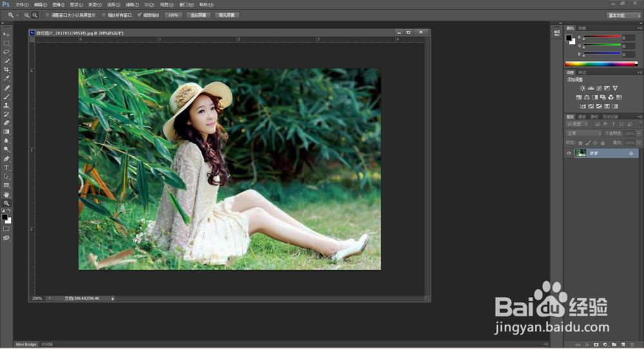Click the Fill Screen button
644x349 pixels.
227,15
